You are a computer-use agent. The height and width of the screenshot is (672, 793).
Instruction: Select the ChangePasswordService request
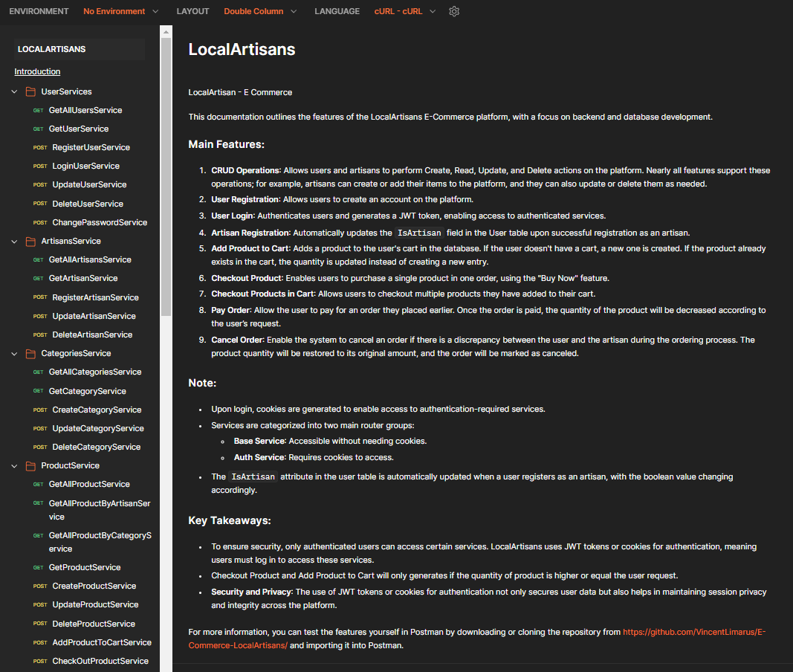pyautogui.click(x=100, y=223)
